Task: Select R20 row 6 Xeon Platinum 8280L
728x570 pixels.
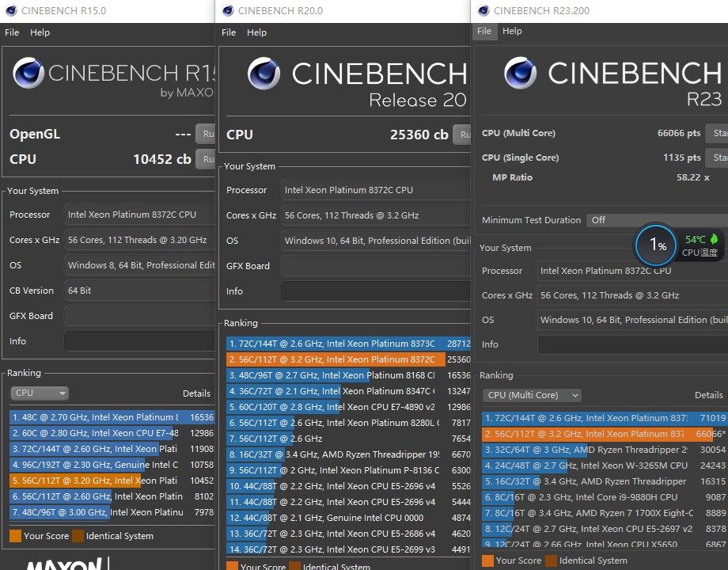Action: (x=349, y=423)
